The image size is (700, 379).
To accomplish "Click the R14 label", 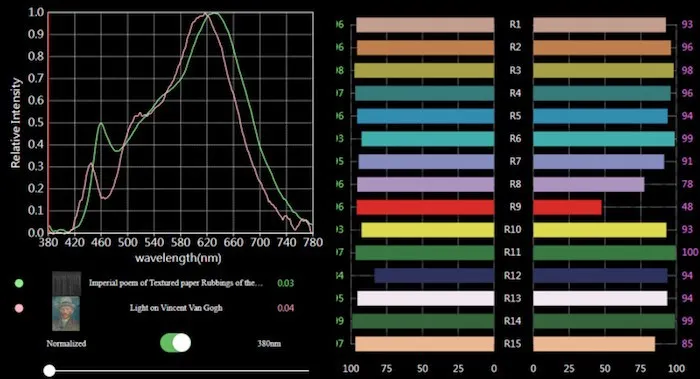I will point(512,321).
